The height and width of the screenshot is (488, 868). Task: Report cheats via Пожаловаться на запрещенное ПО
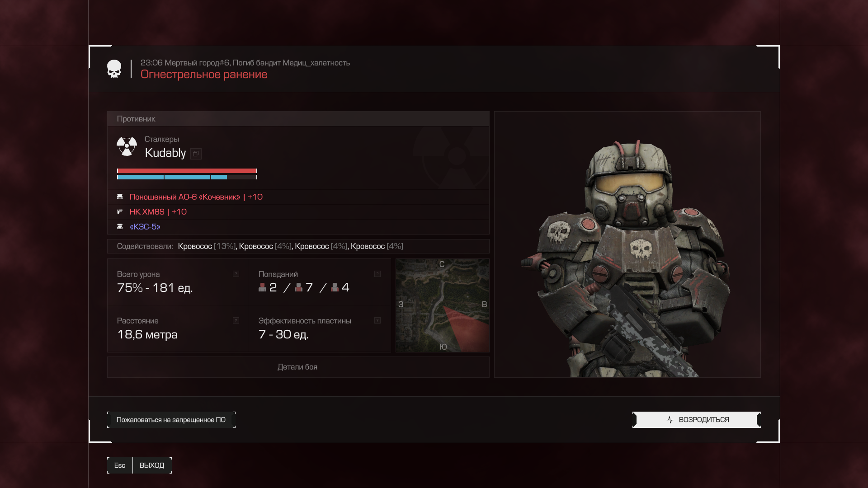click(171, 420)
